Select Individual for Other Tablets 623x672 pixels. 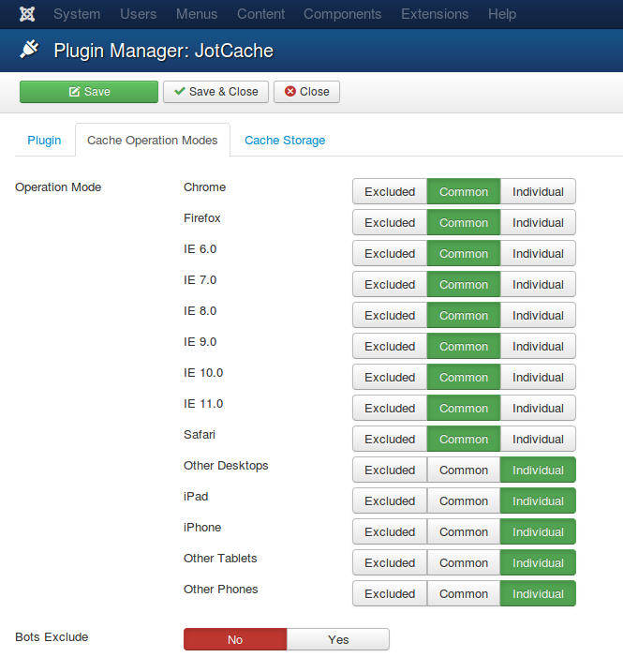[538, 562]
